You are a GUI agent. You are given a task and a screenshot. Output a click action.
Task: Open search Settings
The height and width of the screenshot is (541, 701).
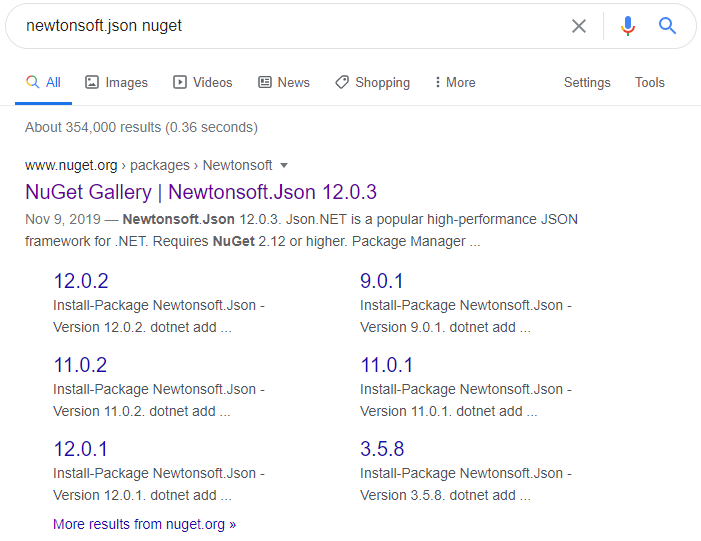587,82
